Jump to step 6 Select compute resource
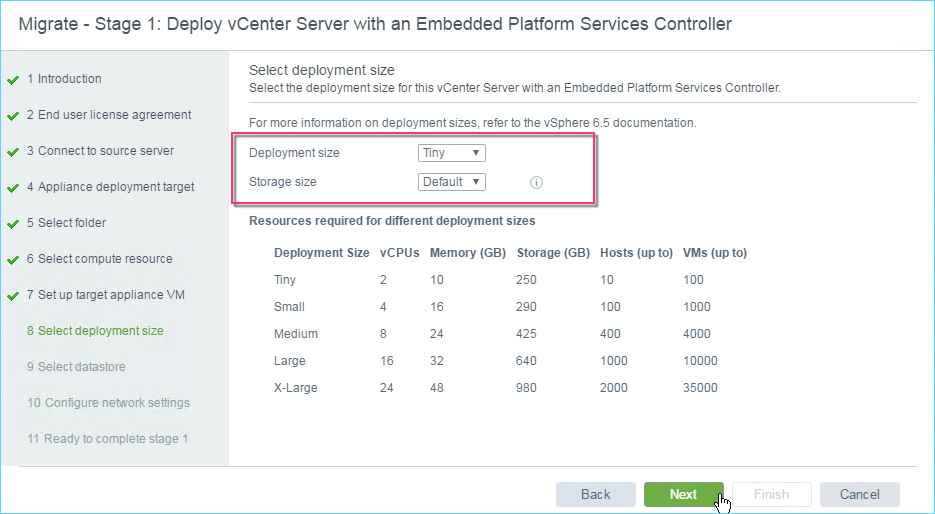 click(x=100, y=259)
